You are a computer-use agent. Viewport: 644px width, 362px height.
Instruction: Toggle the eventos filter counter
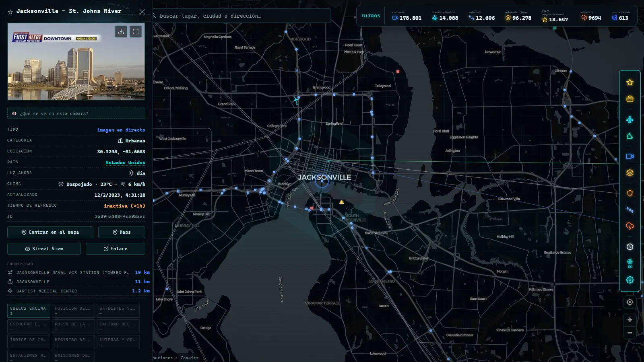pos(591,16)
